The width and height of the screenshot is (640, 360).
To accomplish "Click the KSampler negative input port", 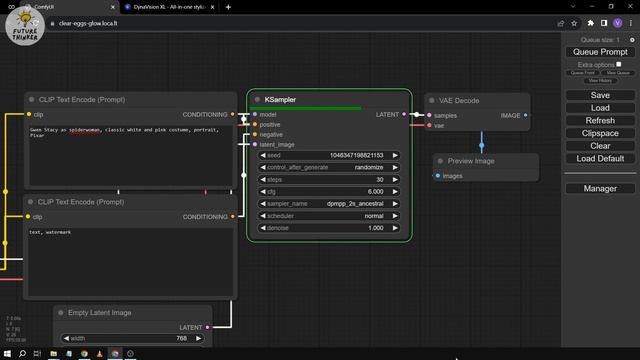I will coord(255,134).
